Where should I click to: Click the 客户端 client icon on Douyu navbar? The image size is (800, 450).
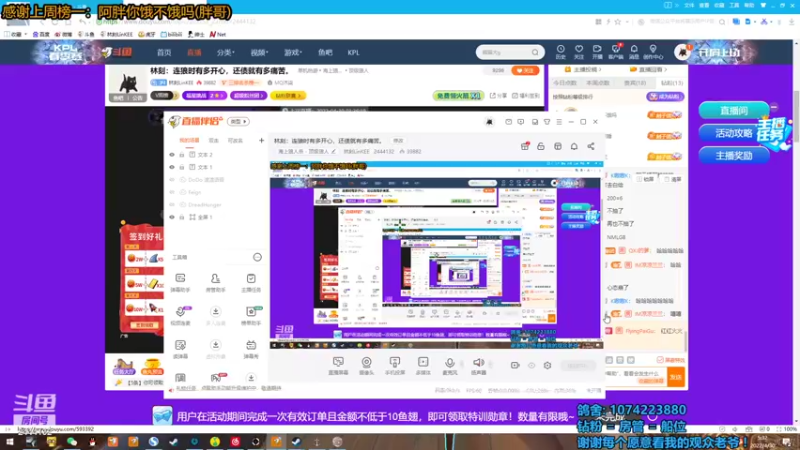pos(616,52)
